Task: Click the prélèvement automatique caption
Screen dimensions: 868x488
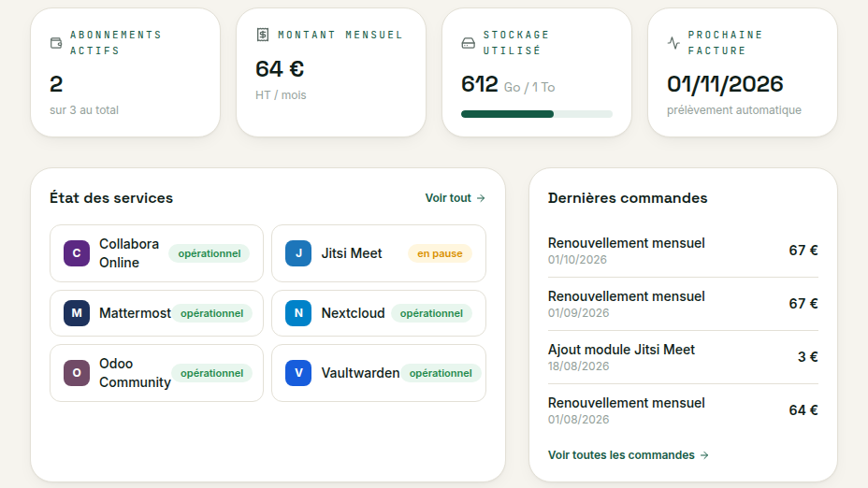Action: (734, 110)
